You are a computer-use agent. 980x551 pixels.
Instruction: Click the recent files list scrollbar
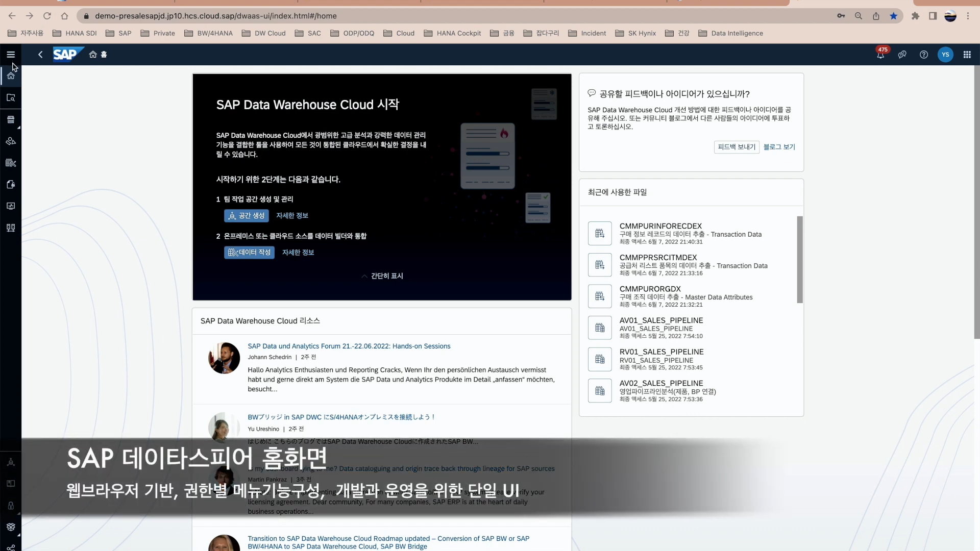(x=800, y=260)
